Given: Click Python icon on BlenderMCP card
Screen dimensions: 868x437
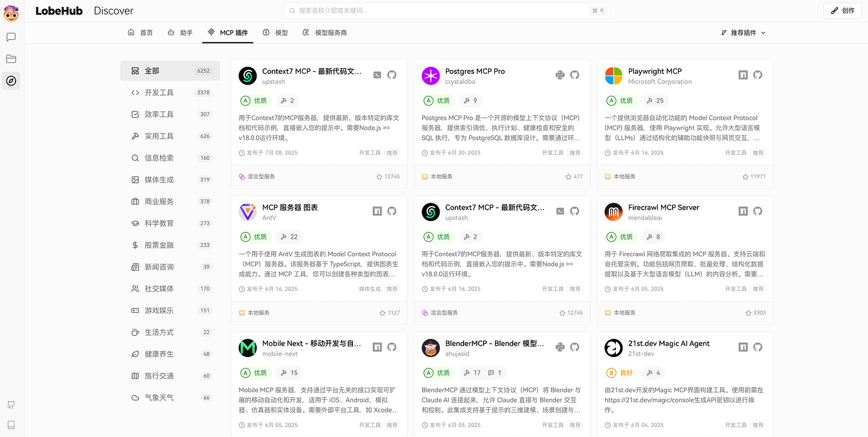Looking at the screenshot, I should tap(560, 347).
